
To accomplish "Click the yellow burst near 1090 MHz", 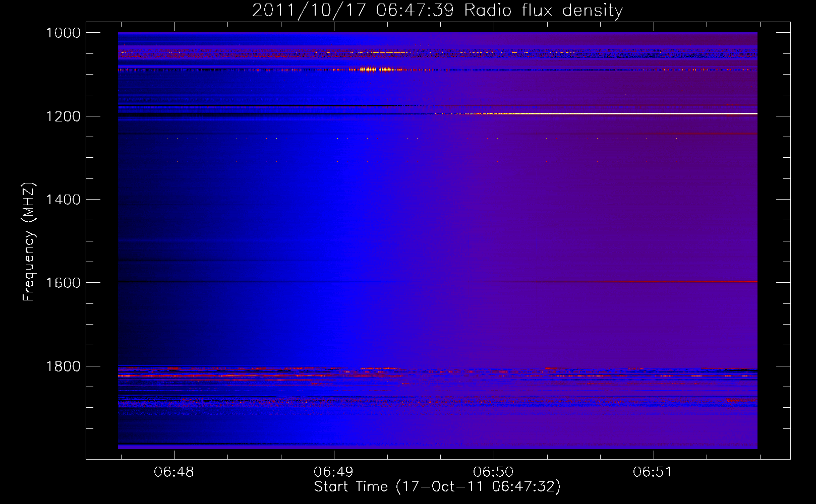I will pos(376,70).
